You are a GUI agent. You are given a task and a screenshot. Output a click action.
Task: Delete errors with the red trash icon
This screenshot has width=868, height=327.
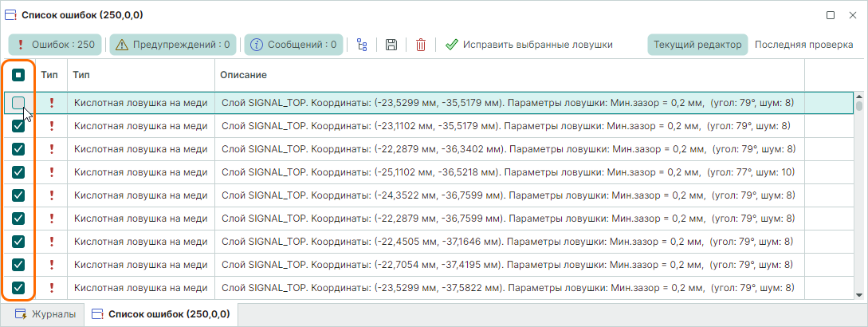pyautogui.click(x=421, y=45)
